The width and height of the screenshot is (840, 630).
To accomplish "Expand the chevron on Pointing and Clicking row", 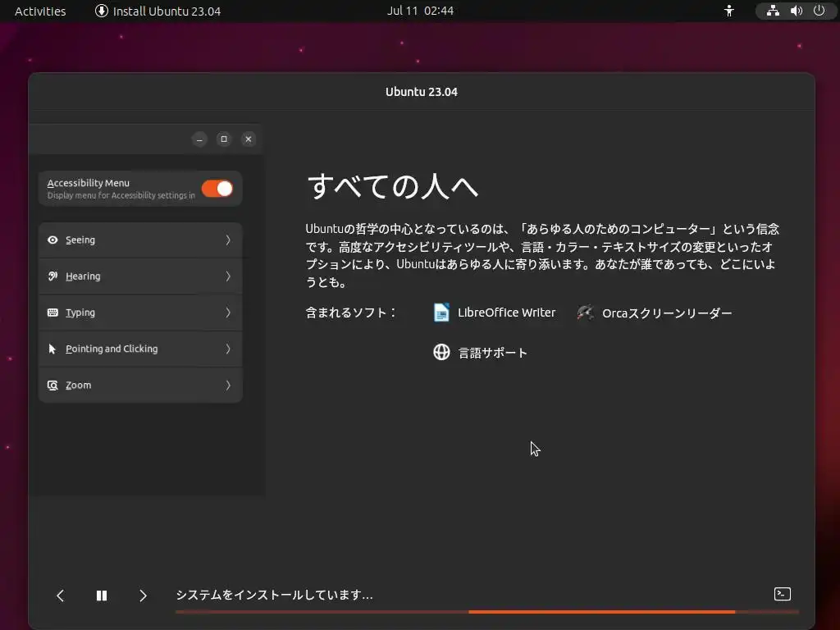I will pos(228,349).
